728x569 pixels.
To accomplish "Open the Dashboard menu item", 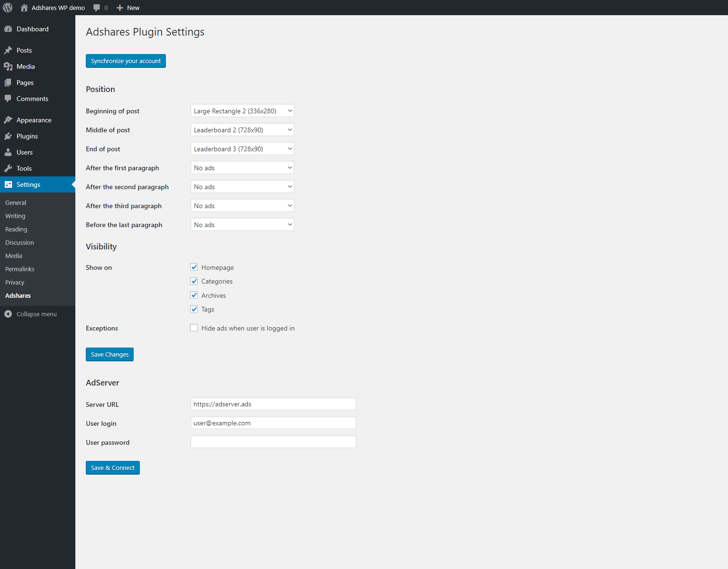I will pos(37,29).
